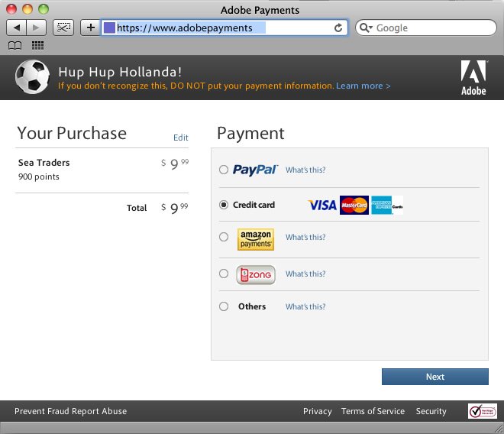Click the scissors web clip icon
Viewport: 504px width, 434px height.
click(63, 28)
